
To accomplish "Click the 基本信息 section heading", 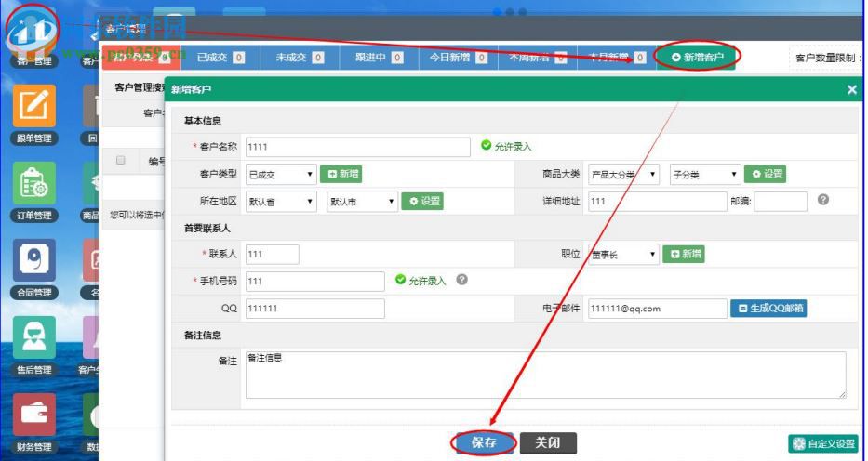I will (203, 121).
